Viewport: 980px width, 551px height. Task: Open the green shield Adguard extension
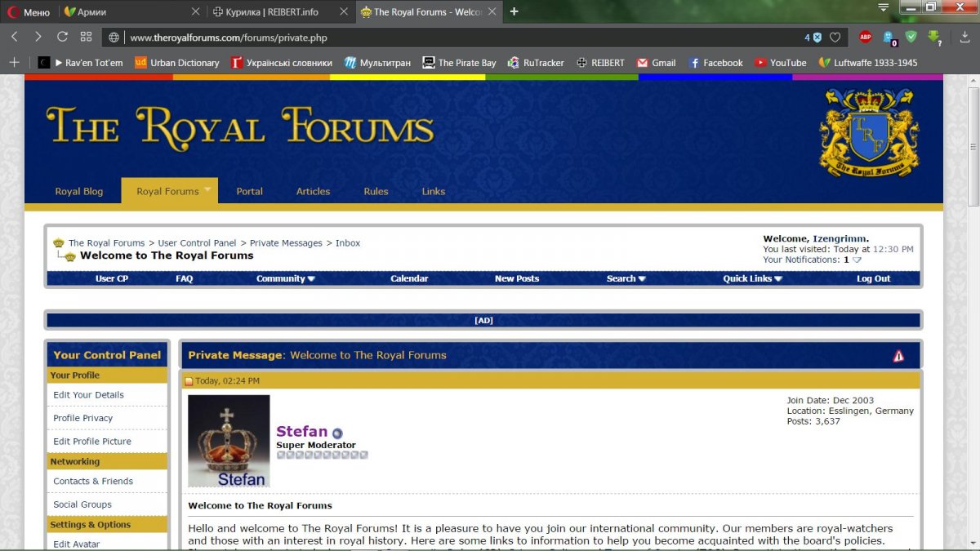tap(911, 37)
